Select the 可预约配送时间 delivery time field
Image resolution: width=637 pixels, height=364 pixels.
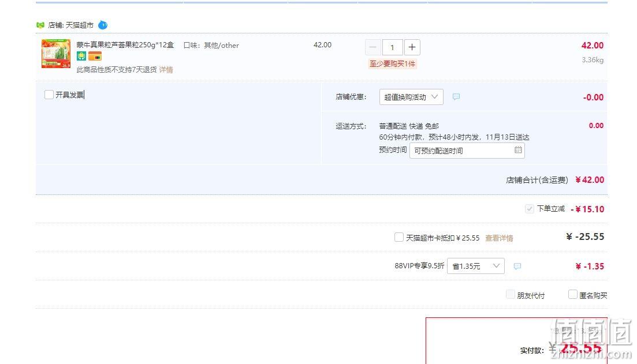(467, 151)
